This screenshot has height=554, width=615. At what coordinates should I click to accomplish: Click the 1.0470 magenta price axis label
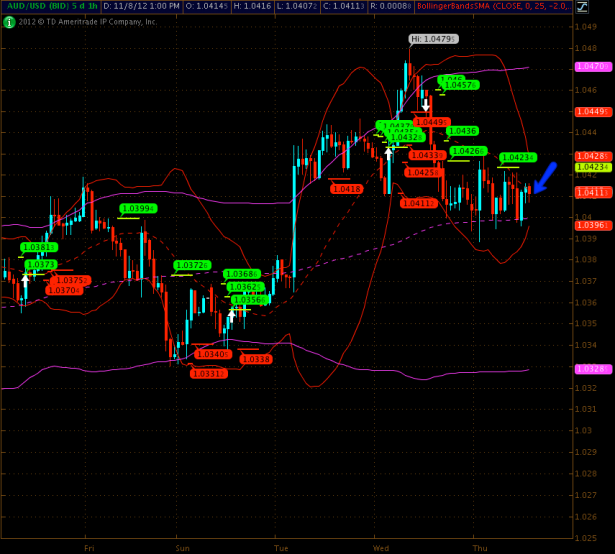click(x=592, y=66)
